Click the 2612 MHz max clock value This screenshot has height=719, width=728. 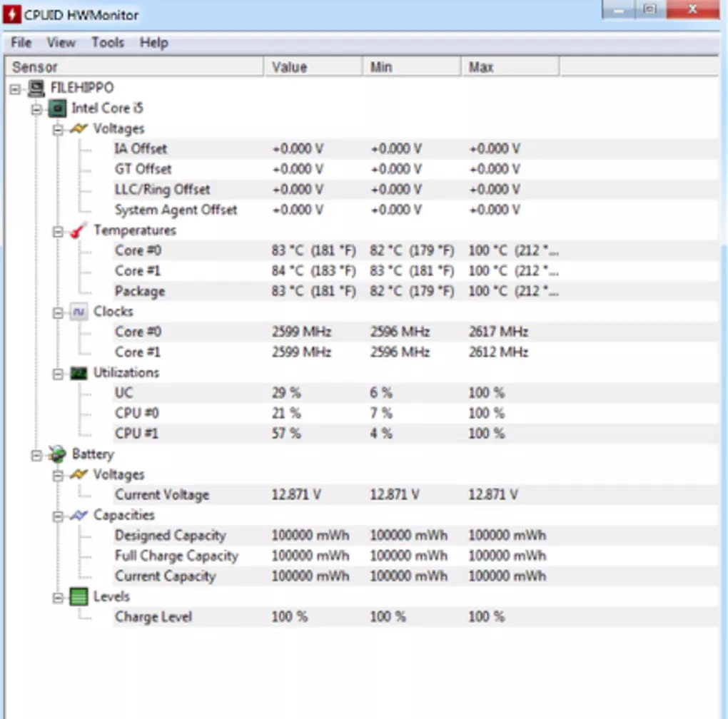(498, 352)
